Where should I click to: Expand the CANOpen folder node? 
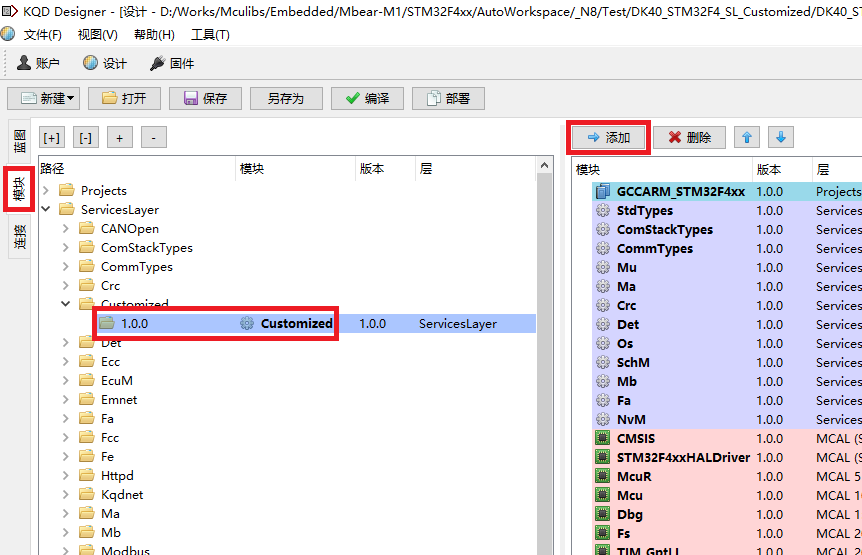[66, 228]
